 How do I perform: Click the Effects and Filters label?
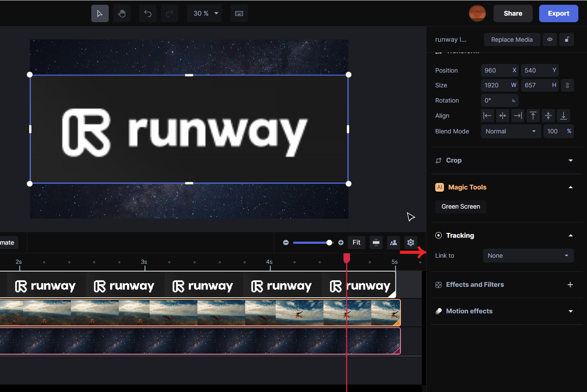click(x=475, y=285)
